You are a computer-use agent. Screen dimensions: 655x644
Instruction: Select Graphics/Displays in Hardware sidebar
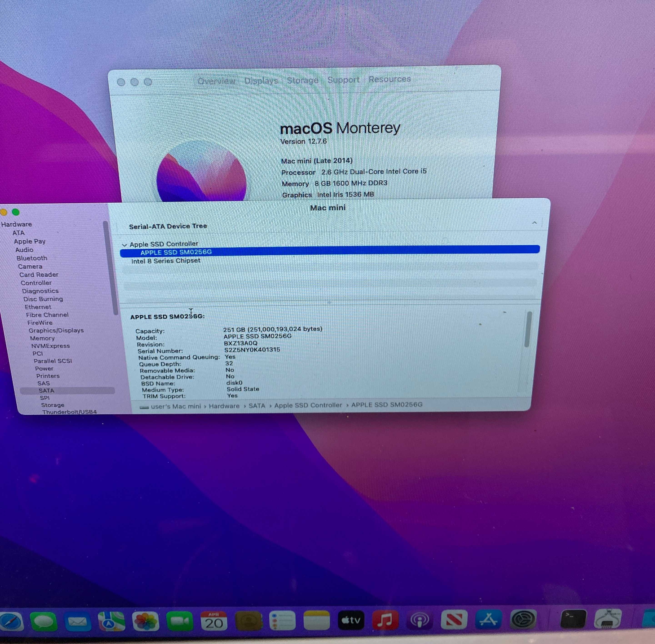point(56,331)
